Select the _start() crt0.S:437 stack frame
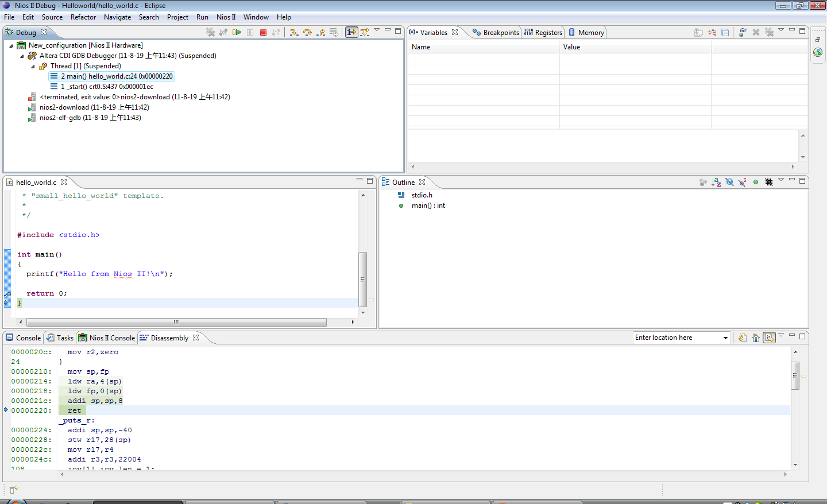The height and width of the screenshot is (504, 827). [x=107, y=87]
